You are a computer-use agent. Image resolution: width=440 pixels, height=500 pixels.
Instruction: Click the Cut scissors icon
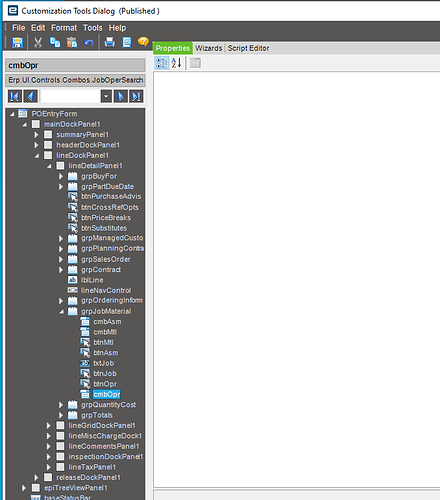(x=38, y=42)
